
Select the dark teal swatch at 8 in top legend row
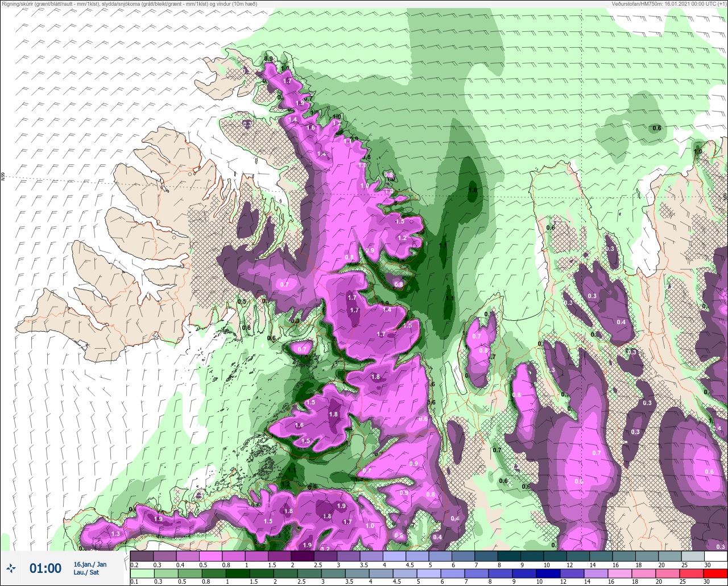(x=508, y=556)
